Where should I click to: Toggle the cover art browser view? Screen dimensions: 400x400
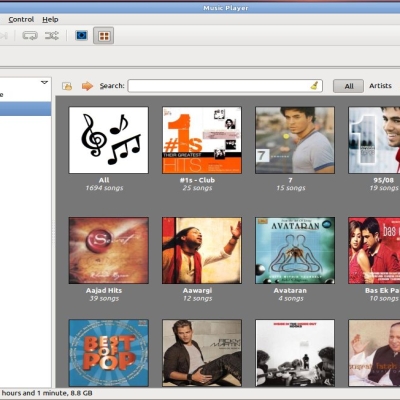(104, 36)
